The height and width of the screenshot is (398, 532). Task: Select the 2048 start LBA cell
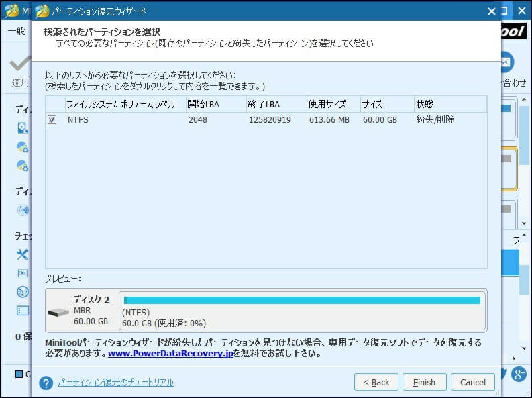coord(198,119)
